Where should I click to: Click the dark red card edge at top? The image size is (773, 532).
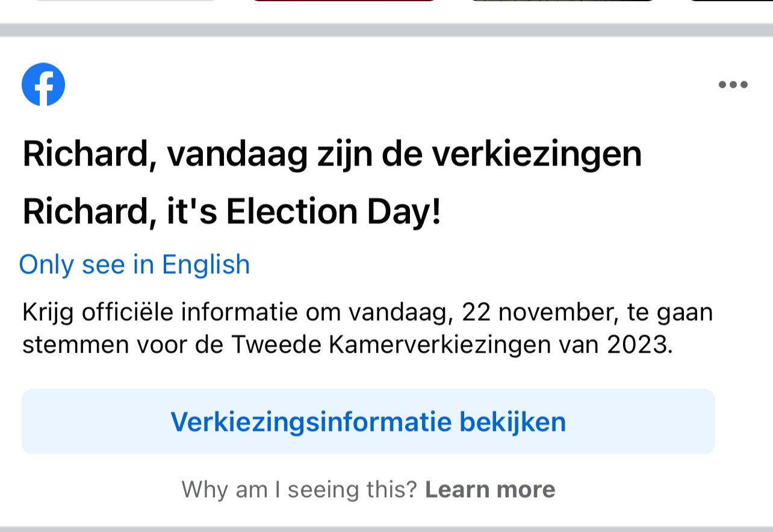[343, 1]
